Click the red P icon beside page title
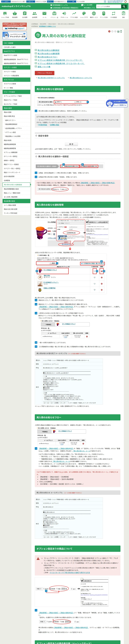Image resolution: width=129 pixels, height=644 pixels. click(x=109, y=31)
